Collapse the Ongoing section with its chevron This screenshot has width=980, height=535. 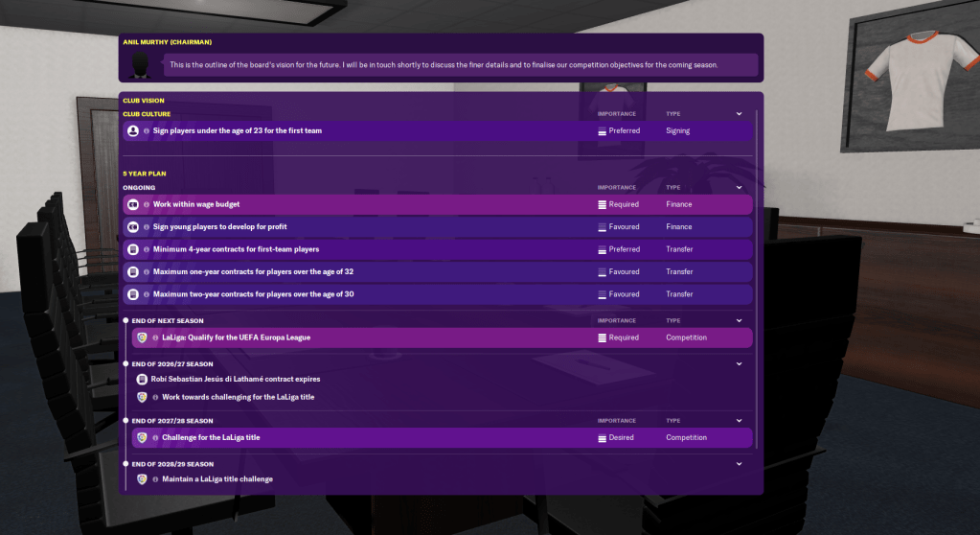[739, 188]
